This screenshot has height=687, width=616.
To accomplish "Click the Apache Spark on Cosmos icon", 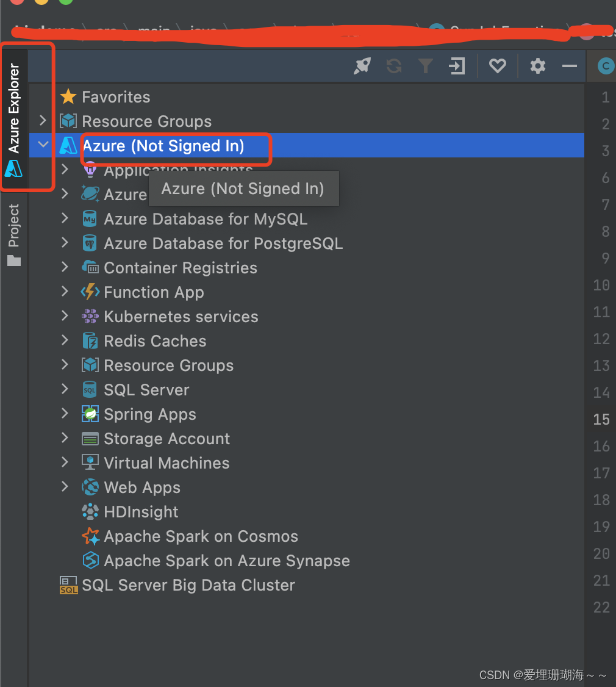I will click(x=91, y=536).
